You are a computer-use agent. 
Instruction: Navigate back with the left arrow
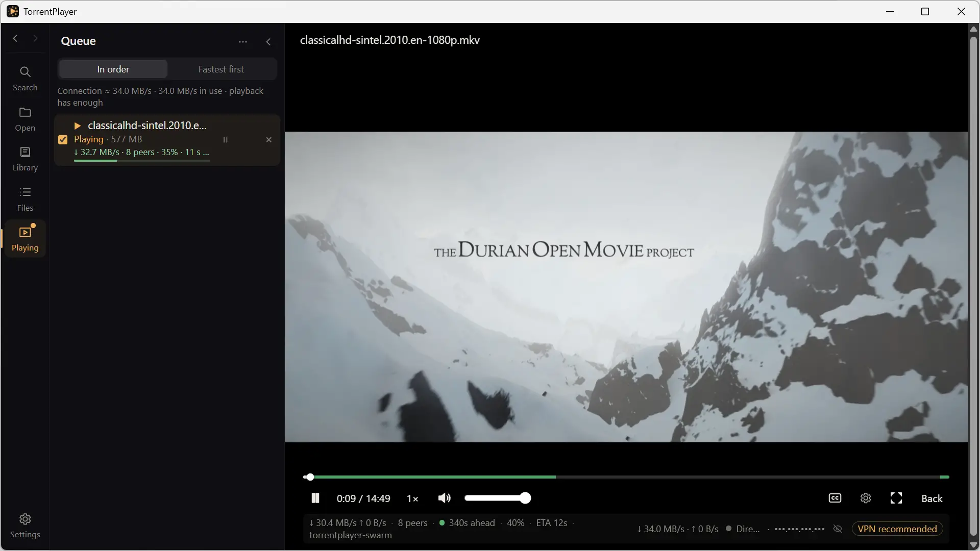[x=15, y=38]
